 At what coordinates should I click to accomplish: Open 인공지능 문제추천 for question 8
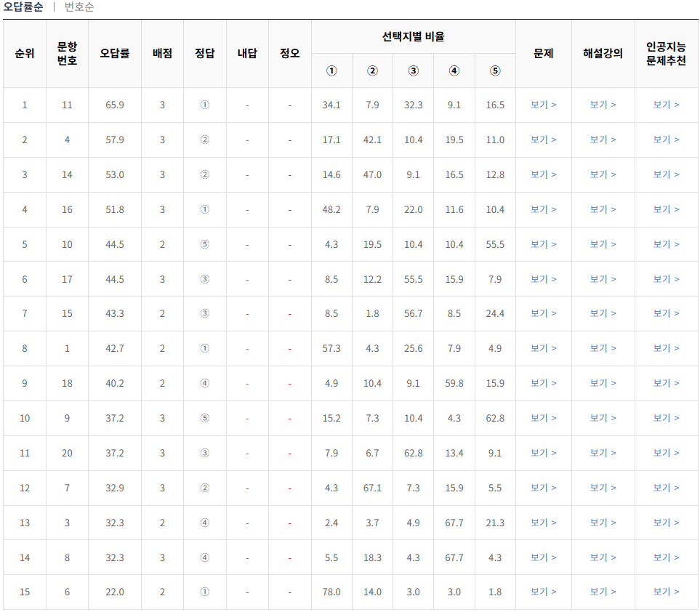[x=667, y=557]
